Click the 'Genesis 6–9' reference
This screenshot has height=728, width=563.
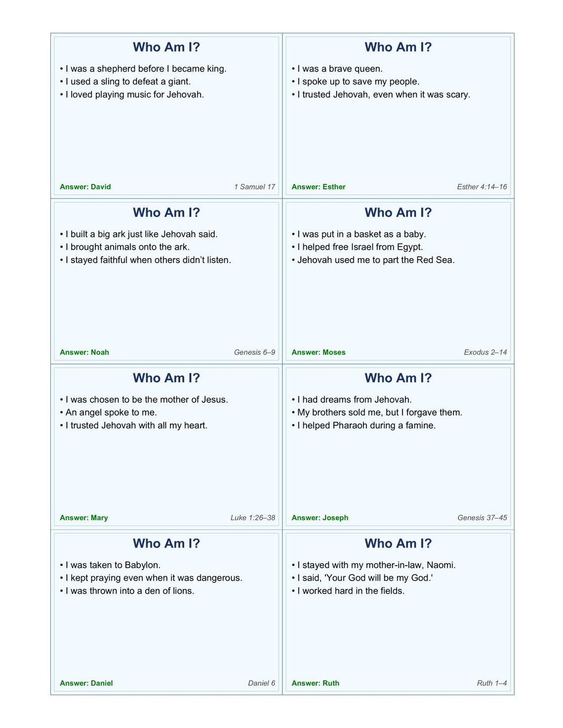(254, 352)
